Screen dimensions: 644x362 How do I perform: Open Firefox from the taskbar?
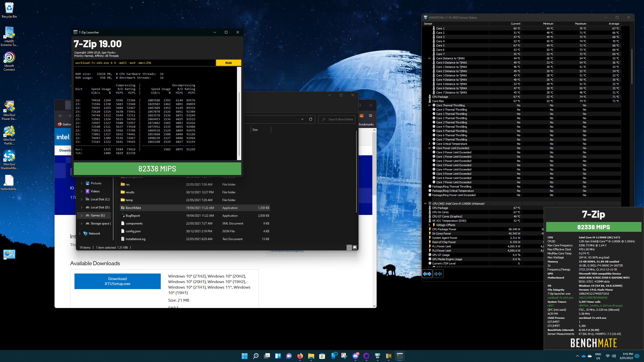pos(300,356)
